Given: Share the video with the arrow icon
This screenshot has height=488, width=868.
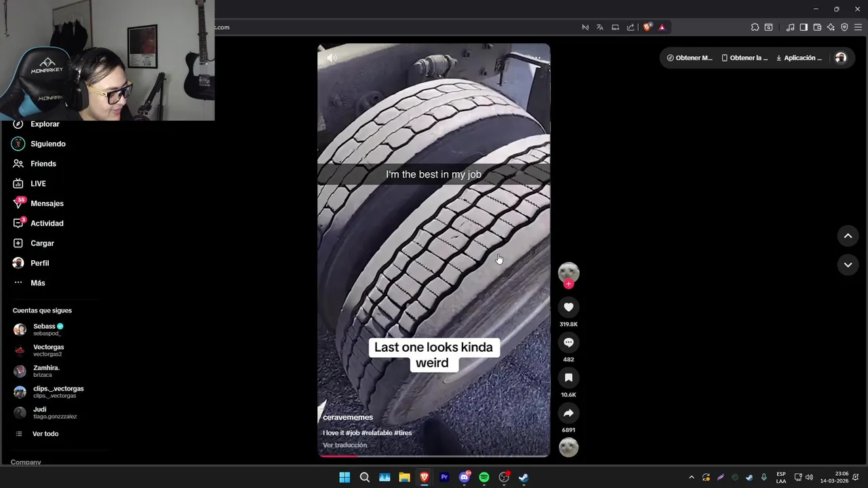Looking at the screenshot, I should click(568, 413).
